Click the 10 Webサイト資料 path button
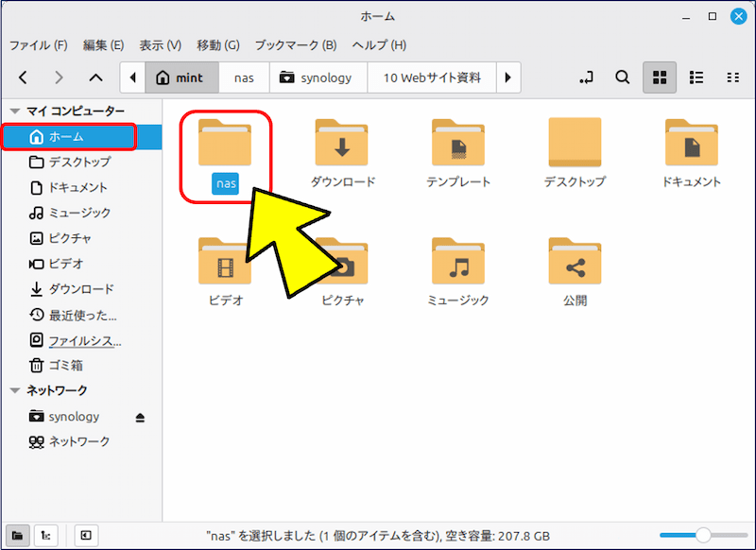Screen dimensions: 756x550 [x=432, y=77]
